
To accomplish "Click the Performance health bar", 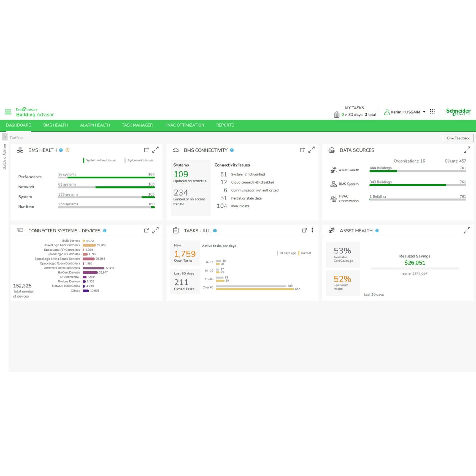I will tap(106, 177).
